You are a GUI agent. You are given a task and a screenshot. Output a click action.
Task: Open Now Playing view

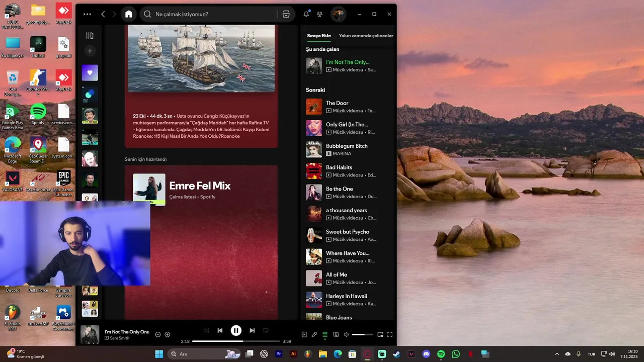coord(304,334)
